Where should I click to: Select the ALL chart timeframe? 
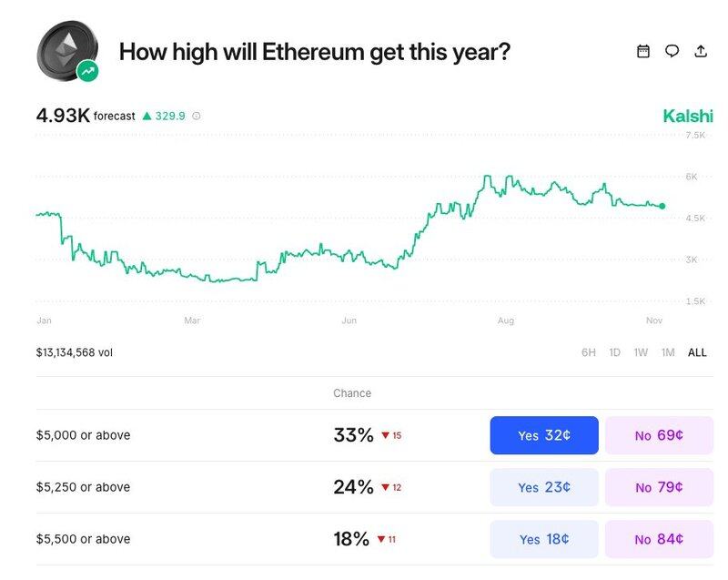[697, 352]
